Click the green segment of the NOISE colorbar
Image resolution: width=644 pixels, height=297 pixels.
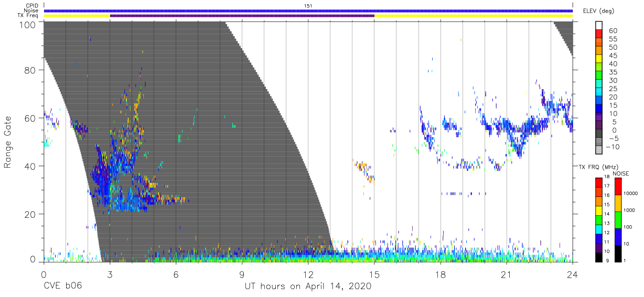click(x=618, y=220)
